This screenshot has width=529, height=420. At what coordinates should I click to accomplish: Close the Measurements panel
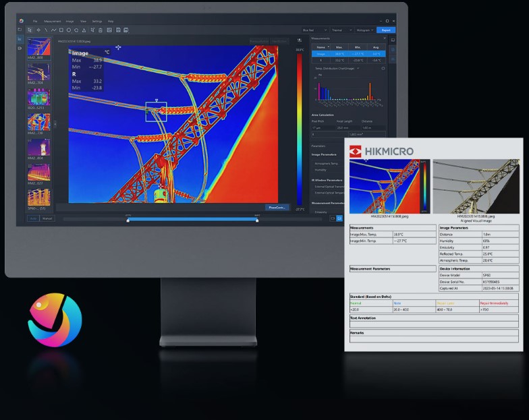pos(385,38)
